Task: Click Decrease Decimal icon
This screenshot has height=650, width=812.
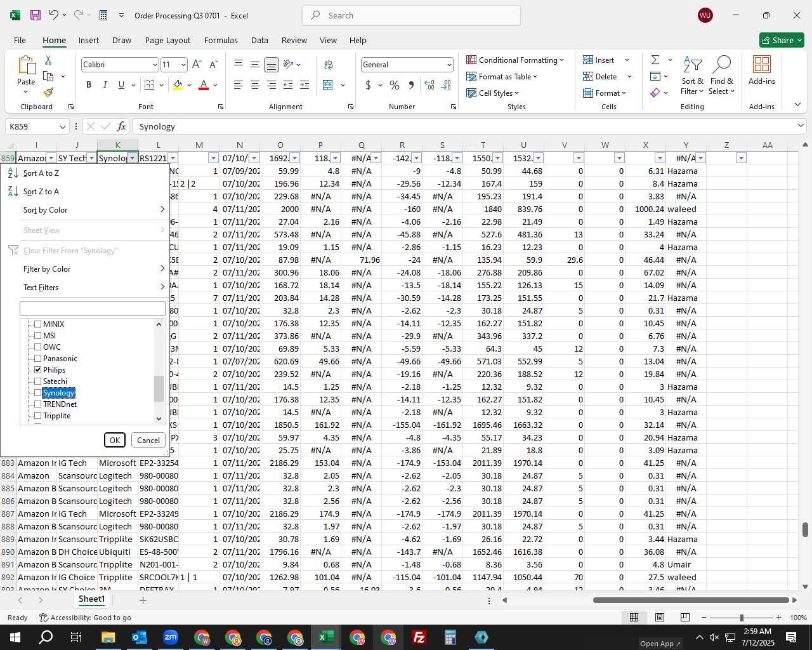Action: point(446,85)
